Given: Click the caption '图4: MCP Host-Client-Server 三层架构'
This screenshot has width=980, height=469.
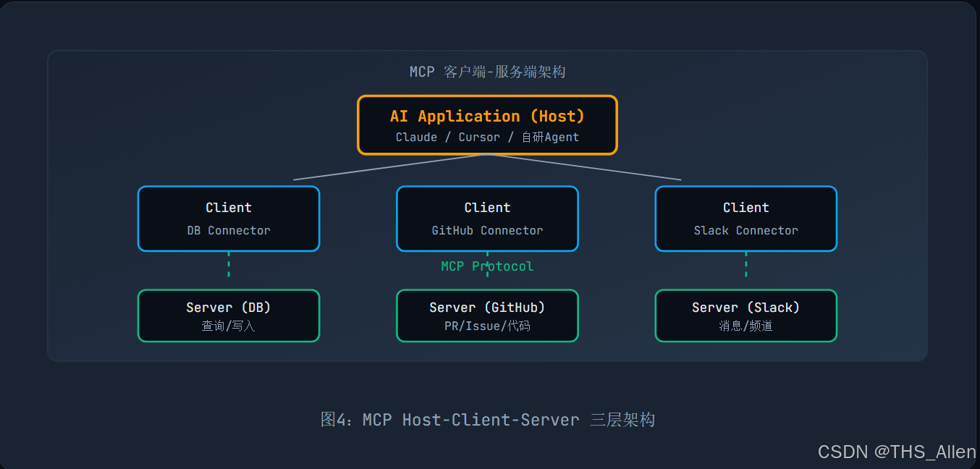Looking at the screenshot, I should (487, 420).
